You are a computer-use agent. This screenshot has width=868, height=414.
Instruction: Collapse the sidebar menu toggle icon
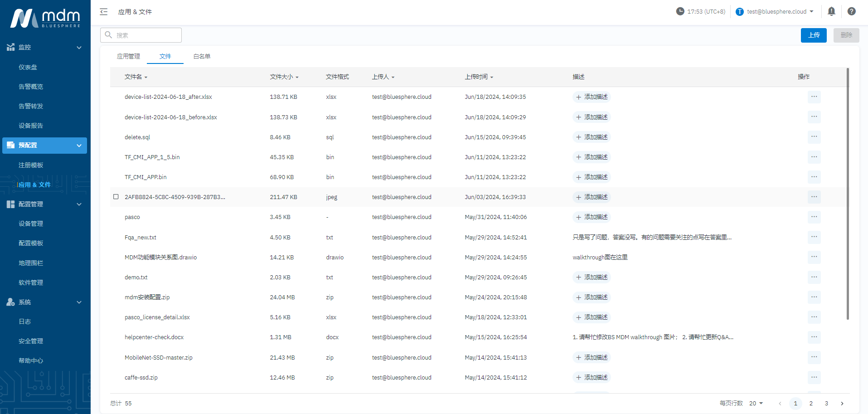pos(104,12)
